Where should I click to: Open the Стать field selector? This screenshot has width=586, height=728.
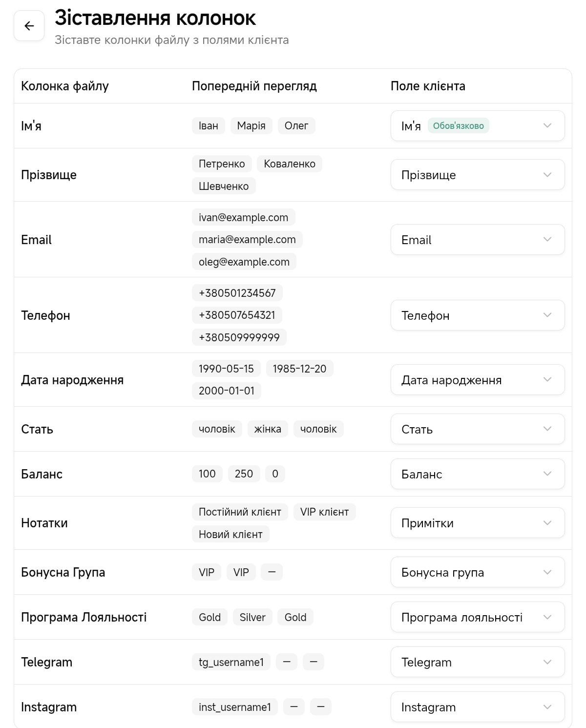point(477,429)
